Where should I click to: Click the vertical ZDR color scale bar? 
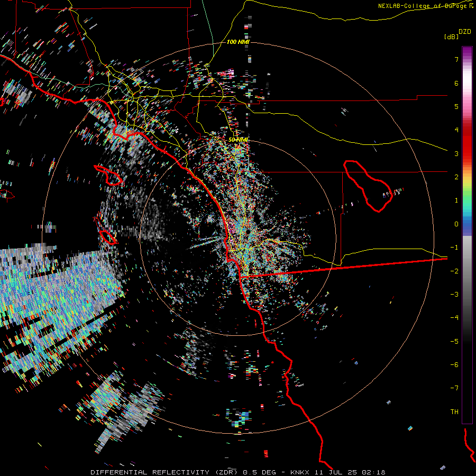click(467, 235)
